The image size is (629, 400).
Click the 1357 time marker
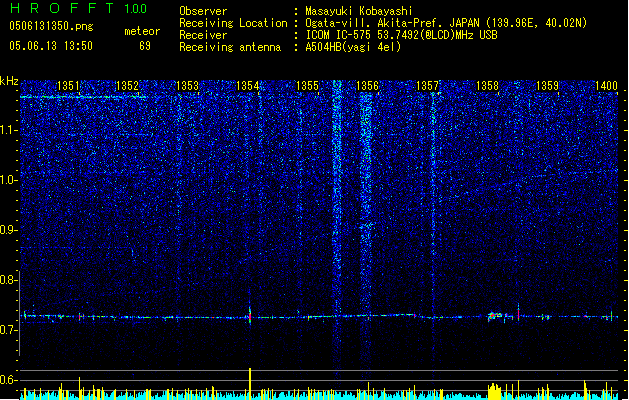coord(428,85)
